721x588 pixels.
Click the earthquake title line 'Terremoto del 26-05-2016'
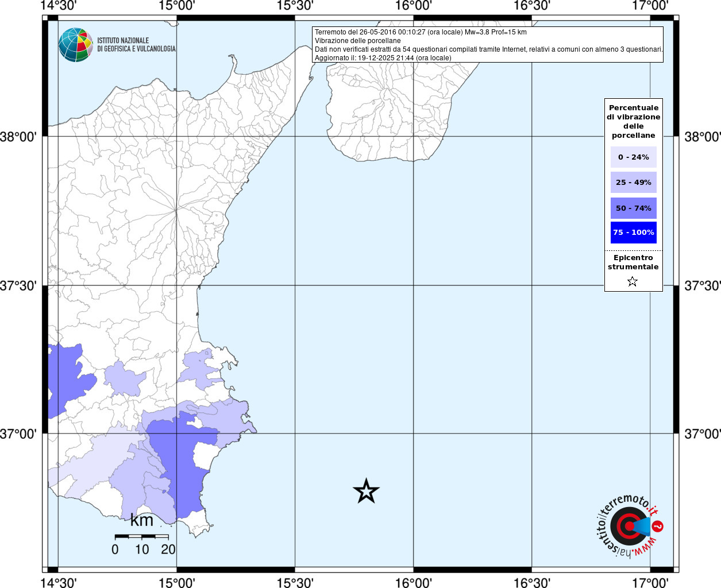click(421, 32)
